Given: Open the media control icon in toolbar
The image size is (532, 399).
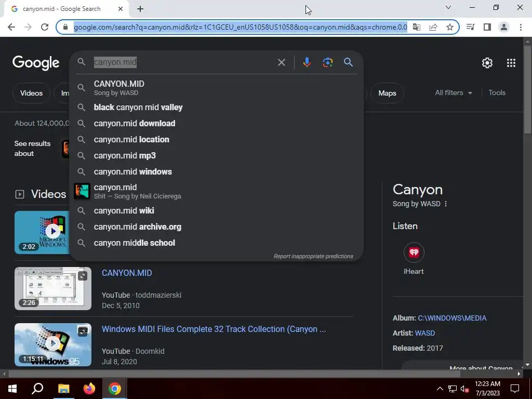Looking at the screenshot, I should click(x=470, y=27).
